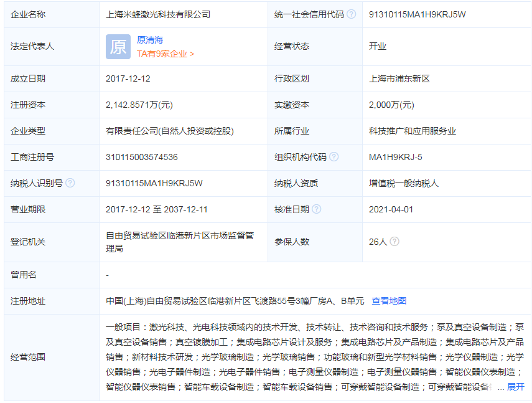Click registration number 310115003574536
The width and height of the screenshot is (532, 403).
pos(142,157)
